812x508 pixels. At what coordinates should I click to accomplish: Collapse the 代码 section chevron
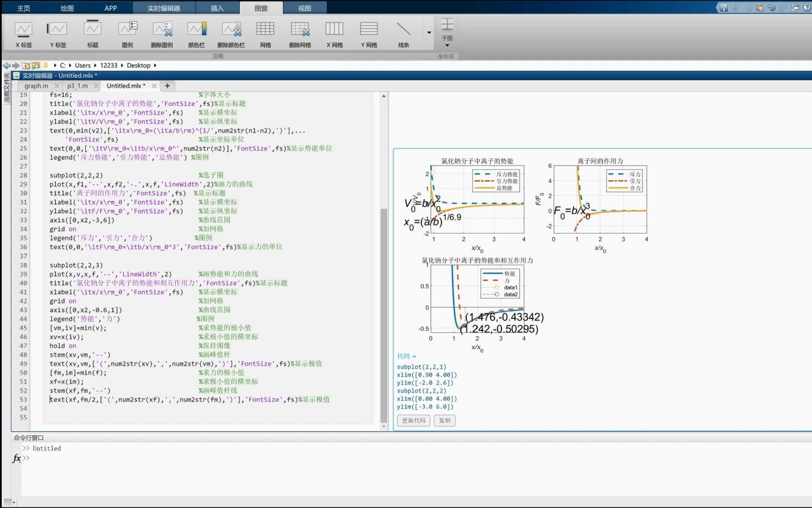coord(414,356)
